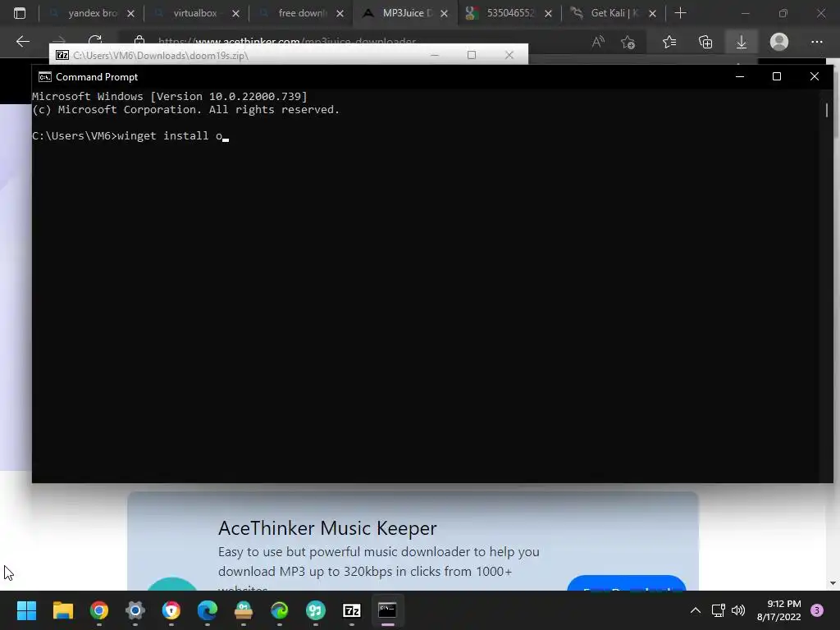Open the Downloads panel in Edge

742,42
